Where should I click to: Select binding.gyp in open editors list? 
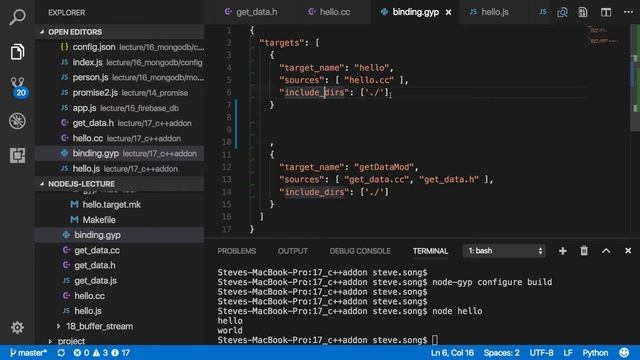pos(120,153)
